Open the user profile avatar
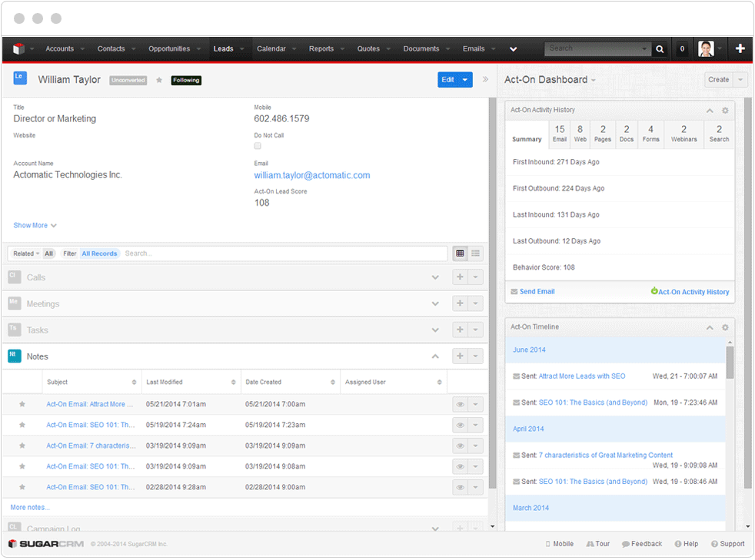755x560 pixels. pos(706,48)
